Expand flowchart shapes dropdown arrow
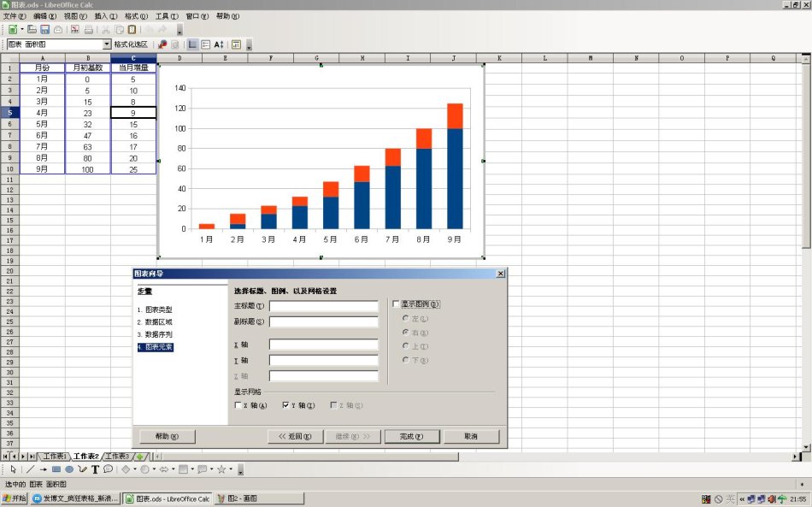The width and height of the screenshot is (812, 507). pos(192,469)
